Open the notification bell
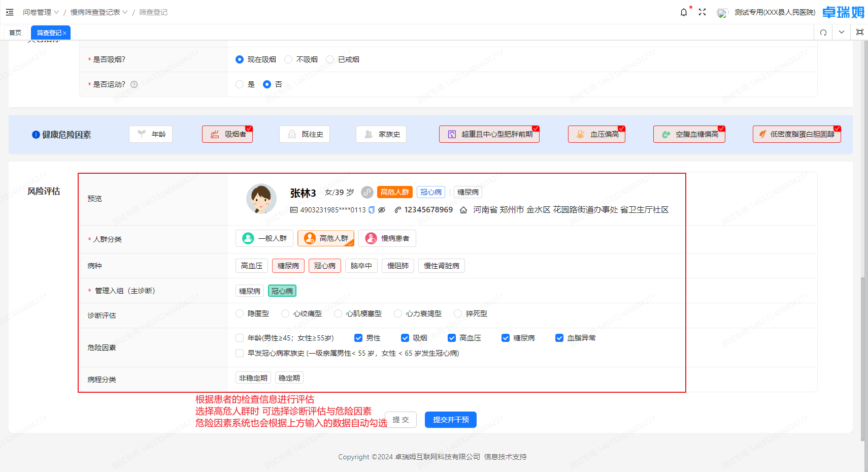 (683, 12)
